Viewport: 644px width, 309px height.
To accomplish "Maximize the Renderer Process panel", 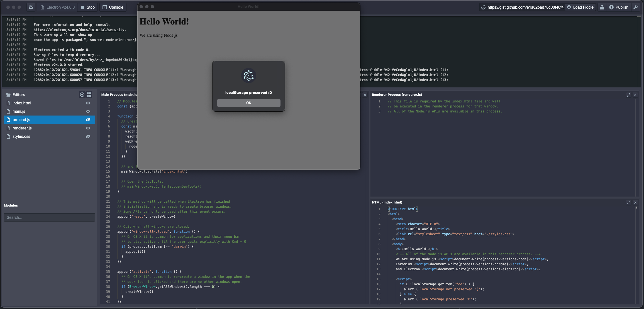I will tap(628, 95).
